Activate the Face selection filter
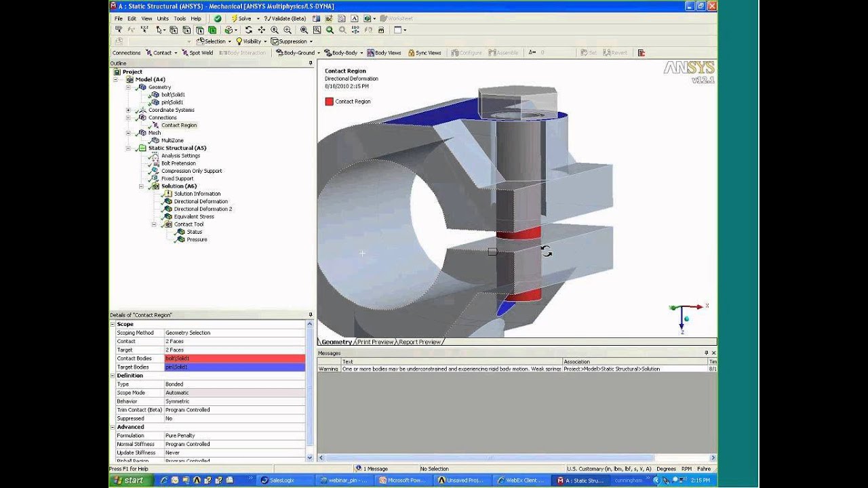868x488 pixels. tap(200, 30)
